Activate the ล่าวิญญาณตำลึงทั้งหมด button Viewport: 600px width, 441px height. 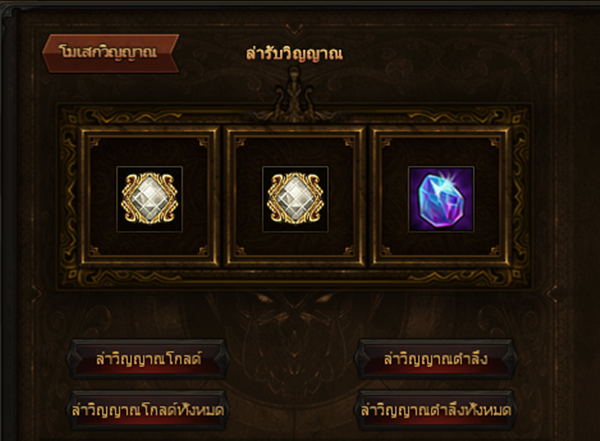tap(435, 410)
